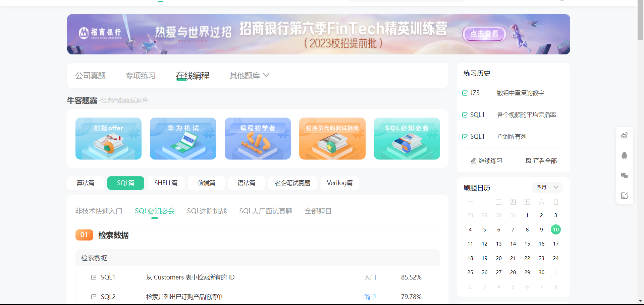Click the WeChat share icon

(x=624, y=175)
